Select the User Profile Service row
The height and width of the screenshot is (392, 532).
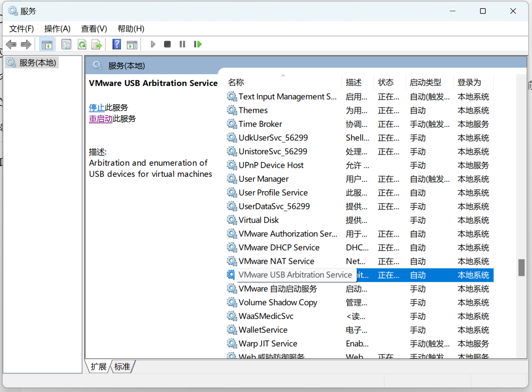(x=359, y=193)
